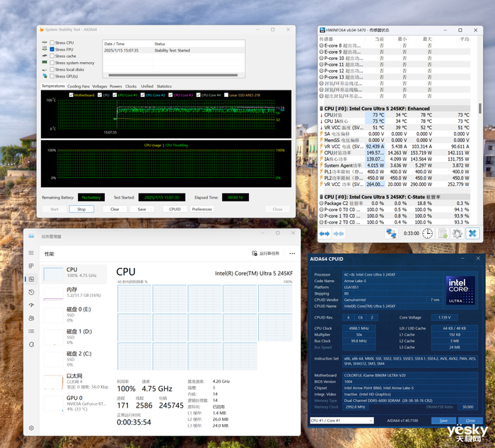Open Startup apps page in Task Manager
Viewport: 495px width, 448px height.
pos(31,305)
